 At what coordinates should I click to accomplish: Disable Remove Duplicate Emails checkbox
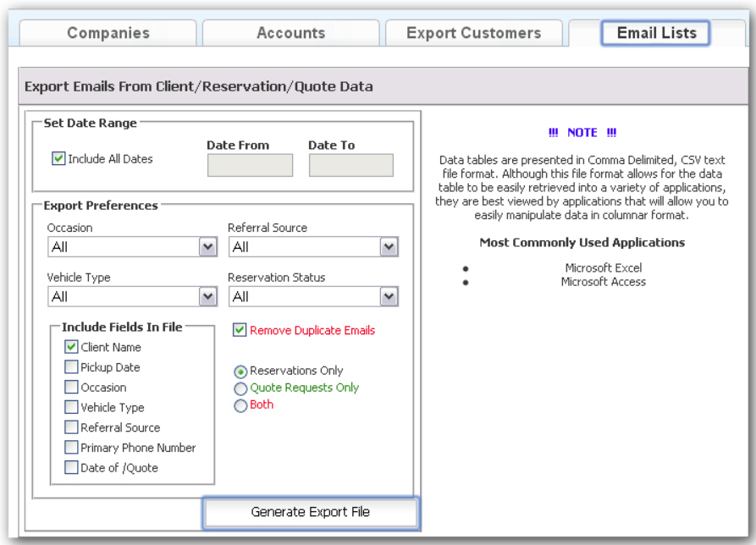tap(240, 330)
